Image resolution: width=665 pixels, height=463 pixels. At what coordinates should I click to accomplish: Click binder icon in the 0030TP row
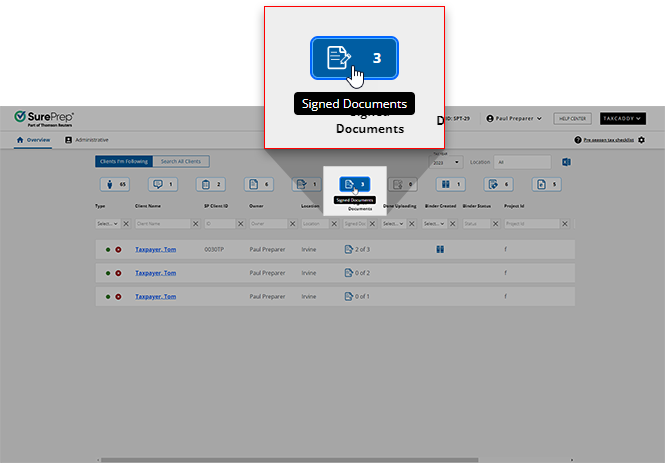click(440, 249)
